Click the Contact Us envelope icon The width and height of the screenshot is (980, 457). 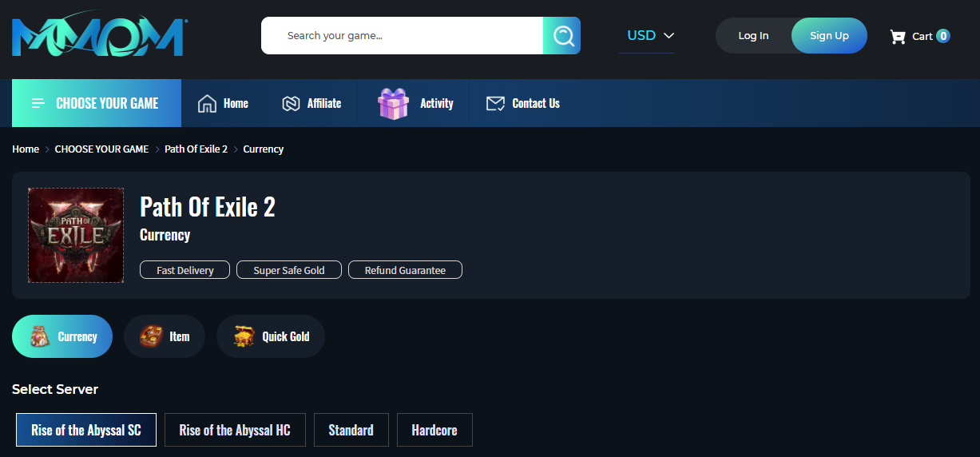point(495,103)
